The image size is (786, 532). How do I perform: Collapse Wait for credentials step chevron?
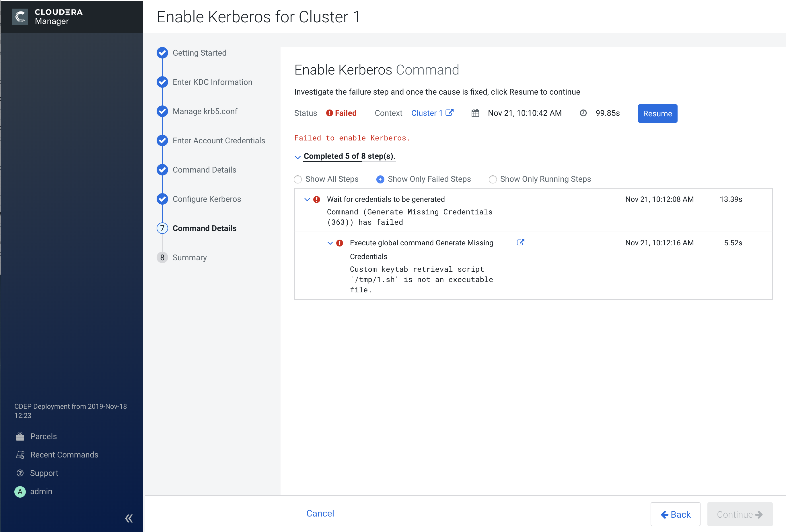pos(307,199)
